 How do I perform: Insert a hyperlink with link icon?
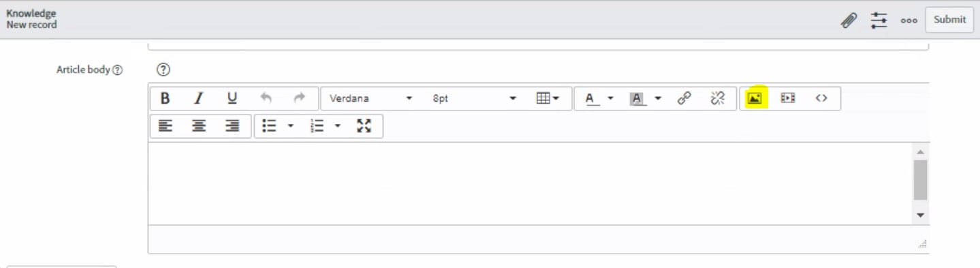click(684, 98)
